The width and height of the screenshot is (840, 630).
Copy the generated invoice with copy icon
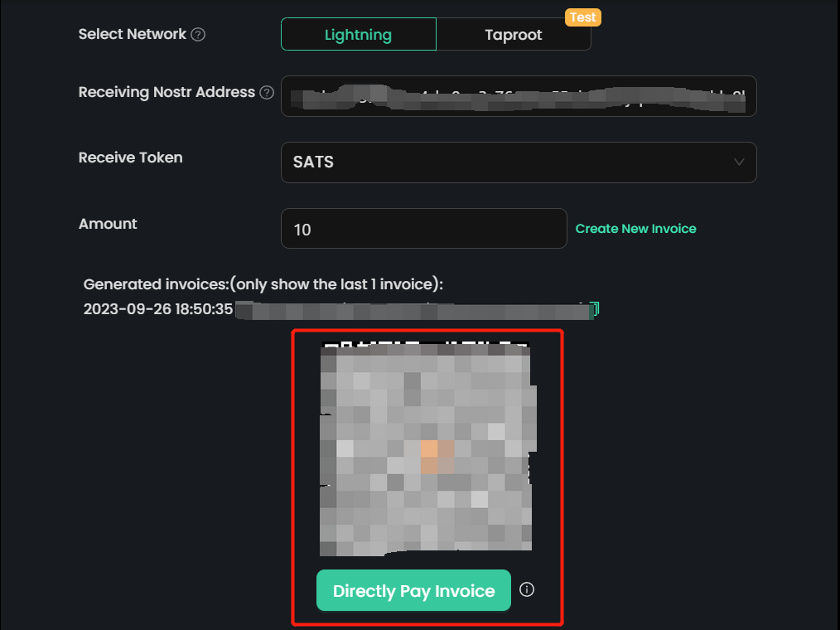point(594,309)
